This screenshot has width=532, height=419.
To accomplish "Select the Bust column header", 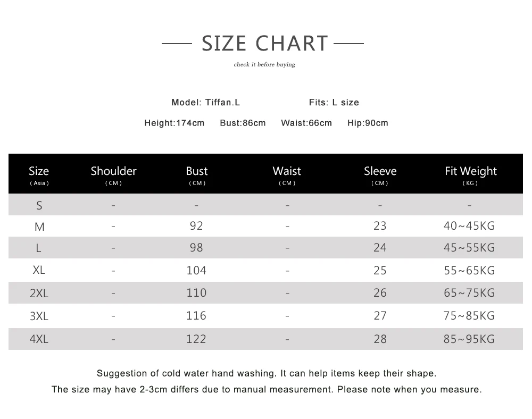I will [197, 175].
